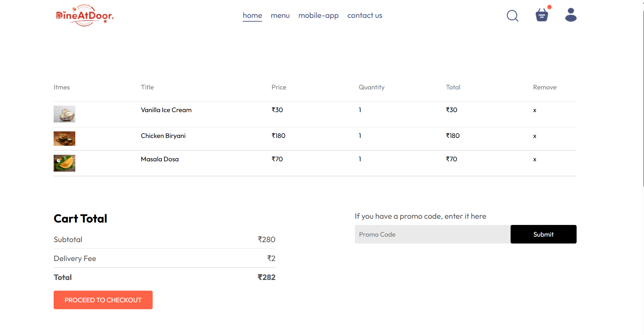Click the DineAtDoor logo

tap(85, 15)
